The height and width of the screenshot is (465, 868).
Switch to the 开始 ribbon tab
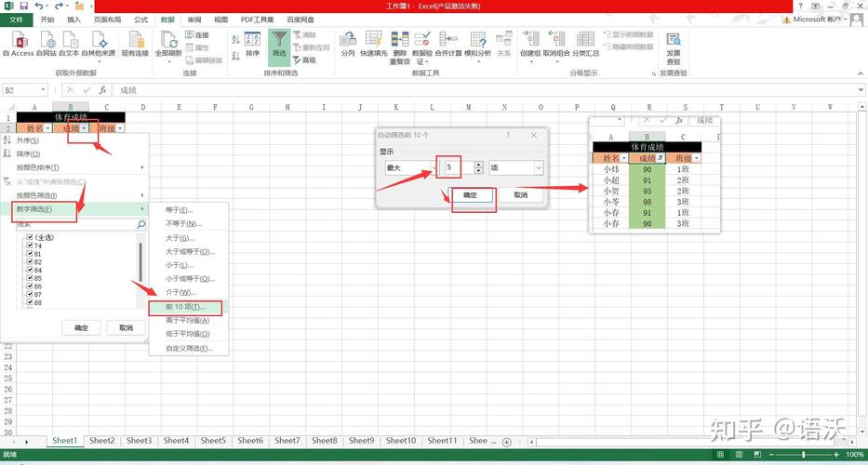tap(47, 20)
